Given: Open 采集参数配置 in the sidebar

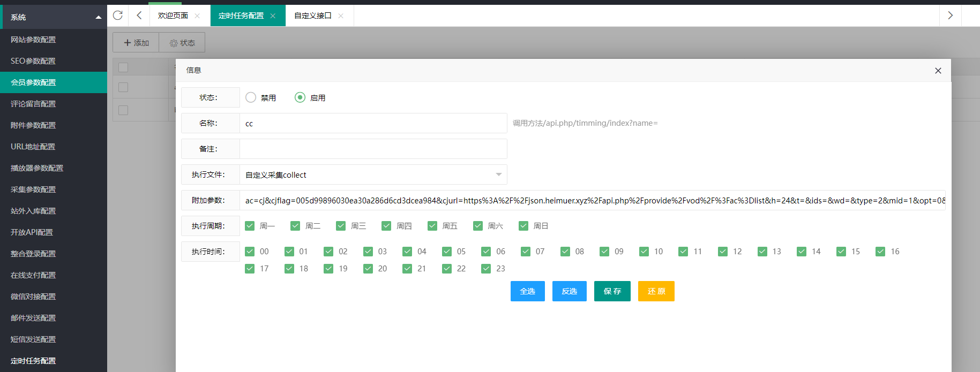Looking at the screenshot, I should [33, 189].
